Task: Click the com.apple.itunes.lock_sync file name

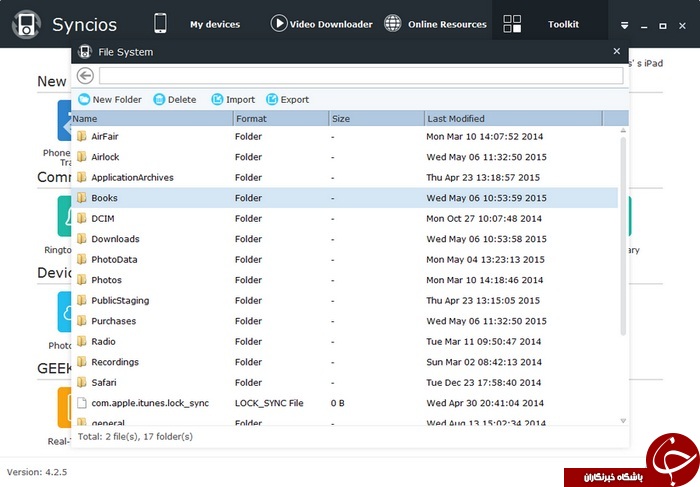Action: pos(150,404)
